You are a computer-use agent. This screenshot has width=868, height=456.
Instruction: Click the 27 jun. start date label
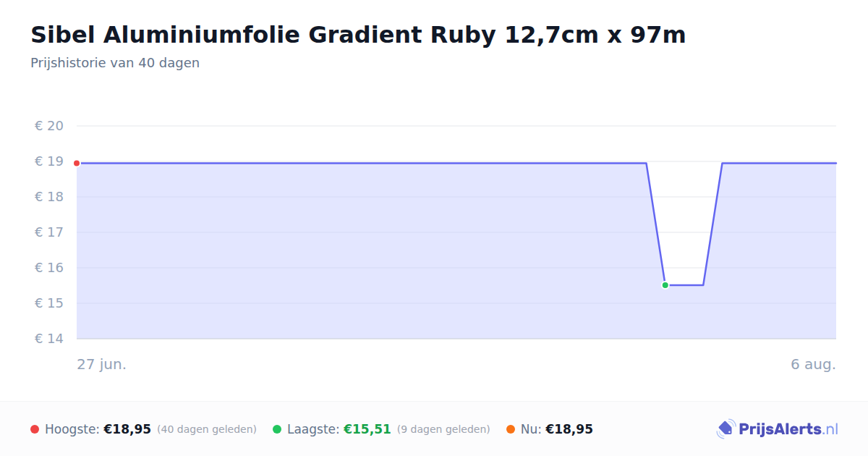click(102, 364)
